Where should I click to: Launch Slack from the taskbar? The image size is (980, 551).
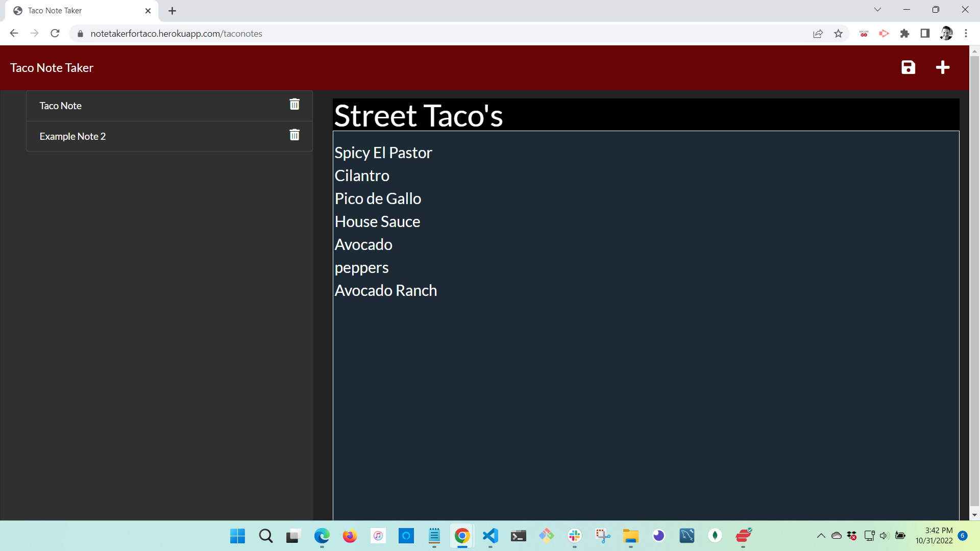tap(575, 536)
